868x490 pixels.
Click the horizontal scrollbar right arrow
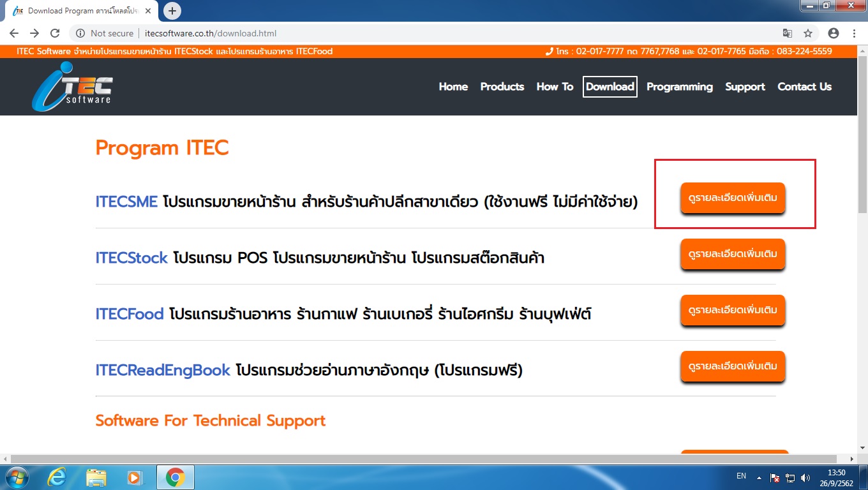point(851,459)
